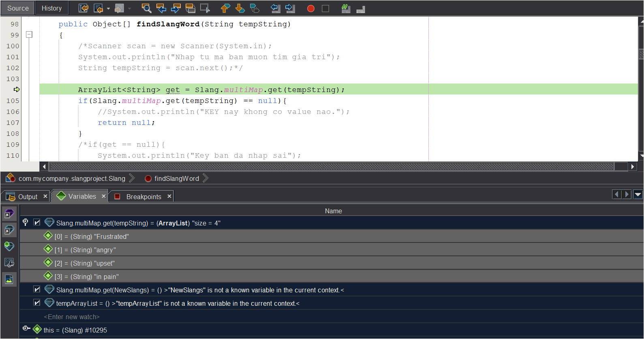This screenshot has width=644, height=339.
Task: Expand the 'this = (Slang)' variable node
Action: 26,328
